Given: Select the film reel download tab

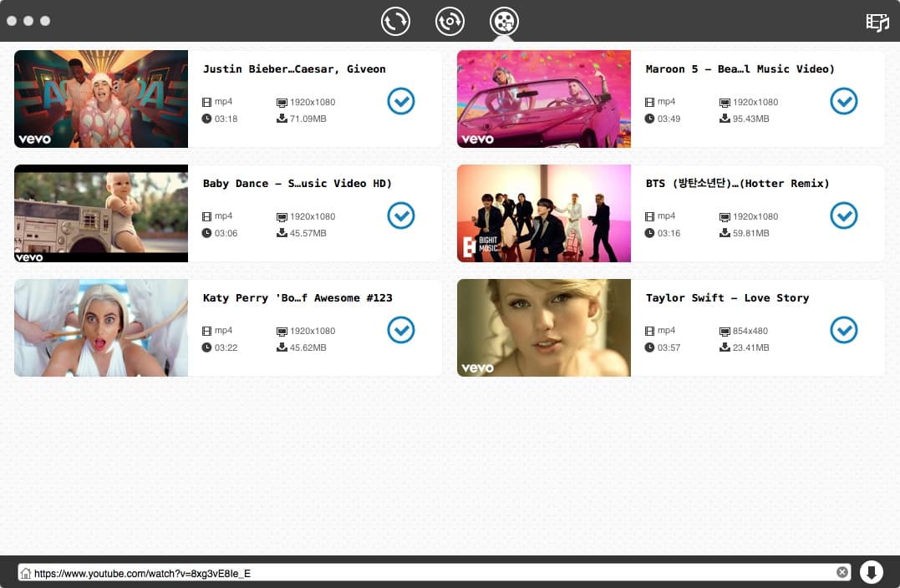Looking at the screenshot, I should (x=504, y=21).
